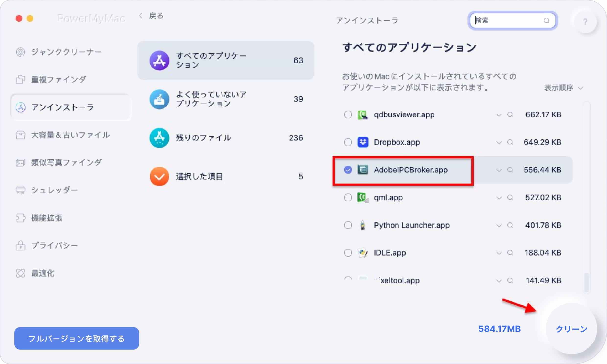Screen dimensions: 607x364
Task: Uncheck the AdobeIPCBroker.app checkbox
Action: tap(348, 170)
